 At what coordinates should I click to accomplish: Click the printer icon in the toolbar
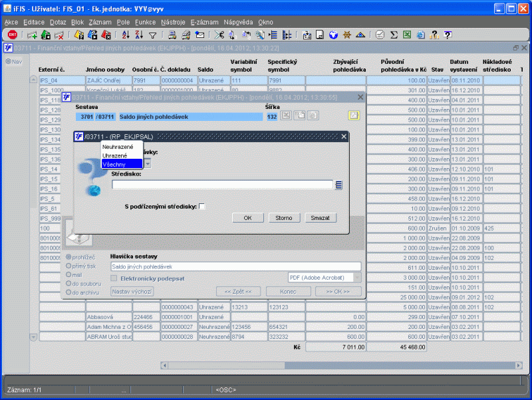[x=172, y=35]
